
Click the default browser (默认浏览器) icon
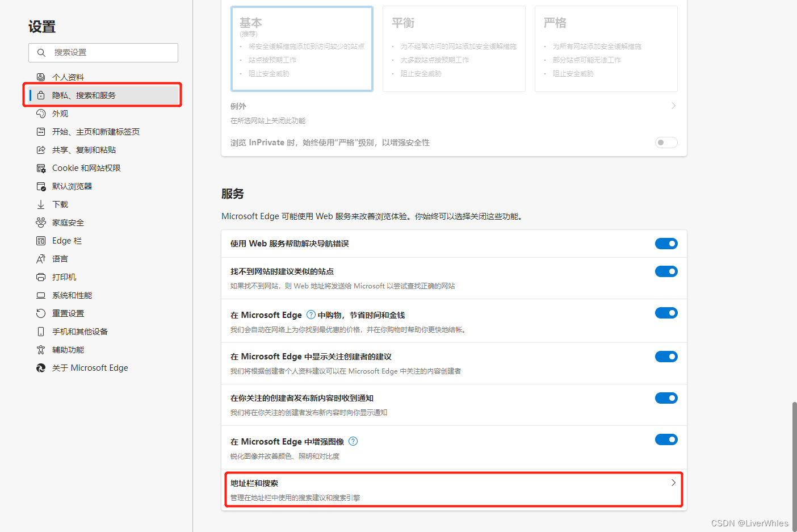[x=41, y=186]
